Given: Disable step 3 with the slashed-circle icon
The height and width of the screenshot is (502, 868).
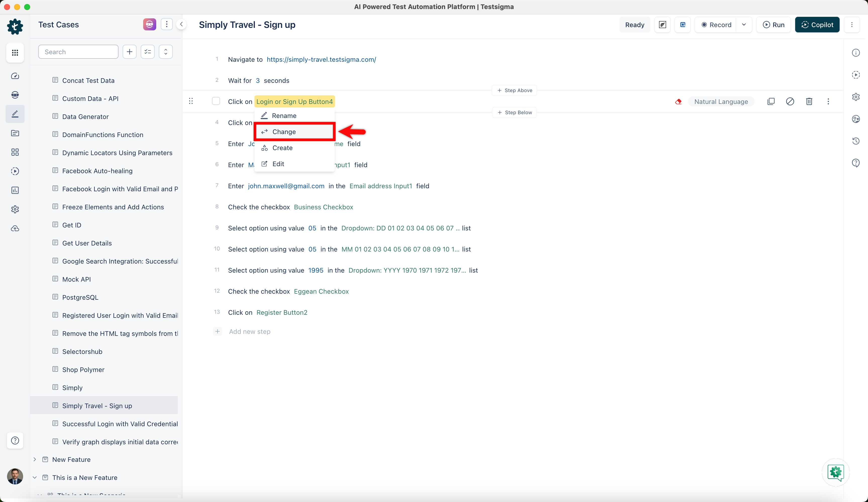Looking at the screenshot, I should pyautogui.click(x=790, y=102).
